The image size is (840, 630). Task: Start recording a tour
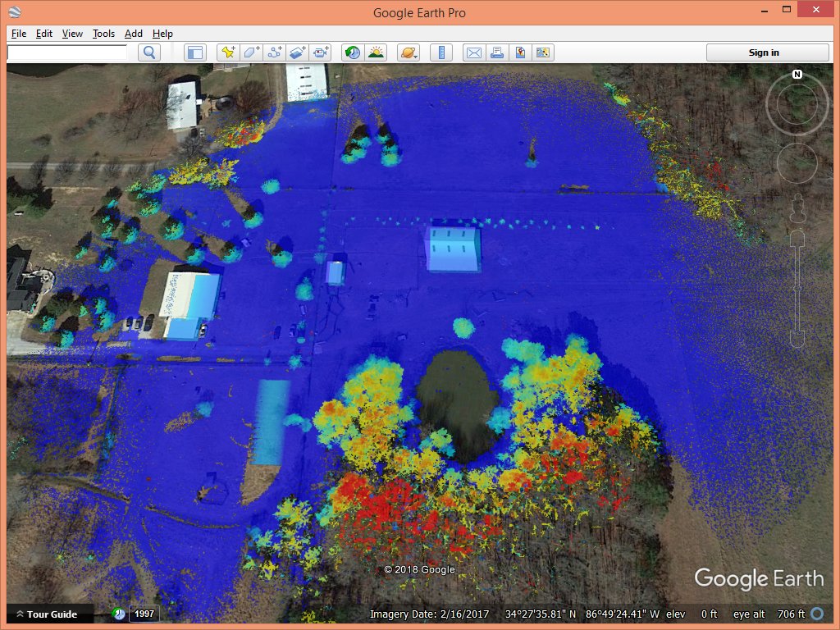[321, 52]
